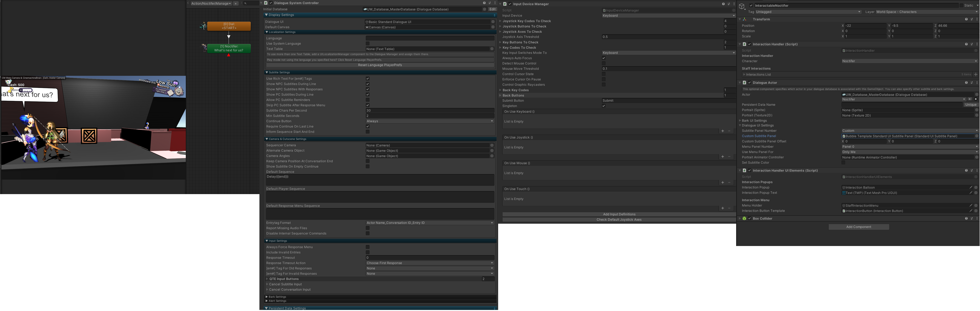Add listener to On Use Touch event
980x311 pixels.
tap(723, 208)
